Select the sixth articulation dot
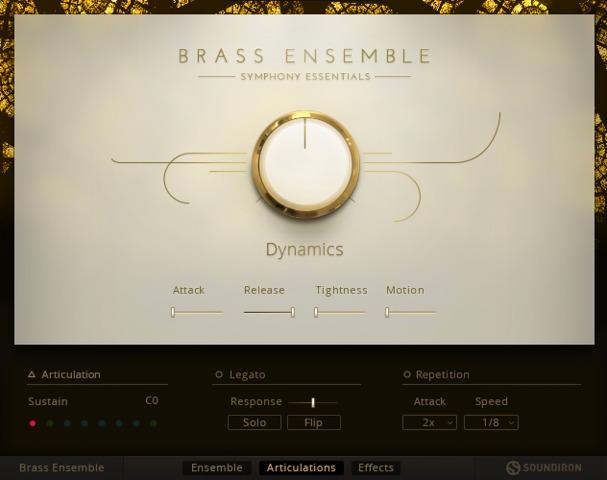607x480 pixels. point(119,423)
